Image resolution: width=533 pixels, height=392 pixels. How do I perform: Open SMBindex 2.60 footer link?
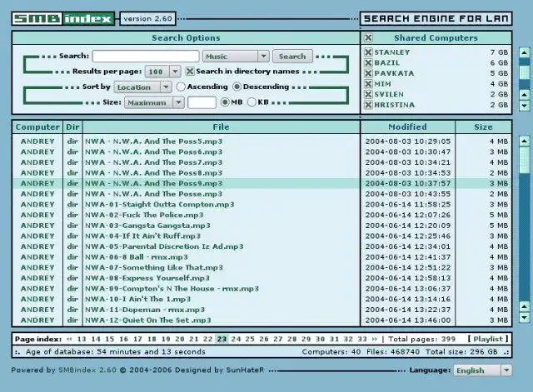tap(87, 370)
